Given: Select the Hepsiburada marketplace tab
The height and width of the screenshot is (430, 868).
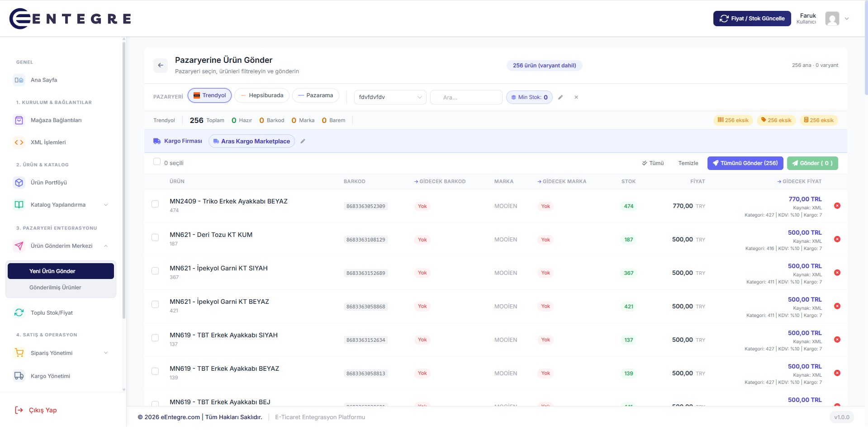Looking at the screenshot, I should click(x=262, y=95).
